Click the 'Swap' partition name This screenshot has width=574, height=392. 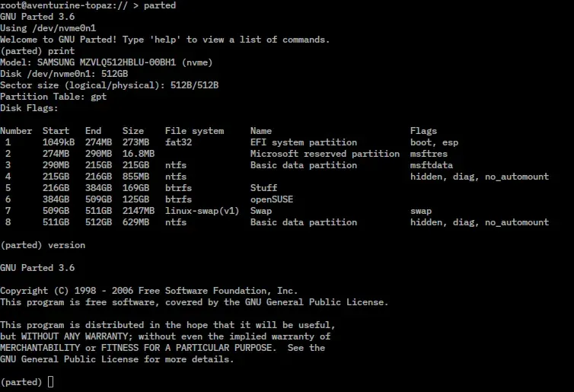click(261, 211)
